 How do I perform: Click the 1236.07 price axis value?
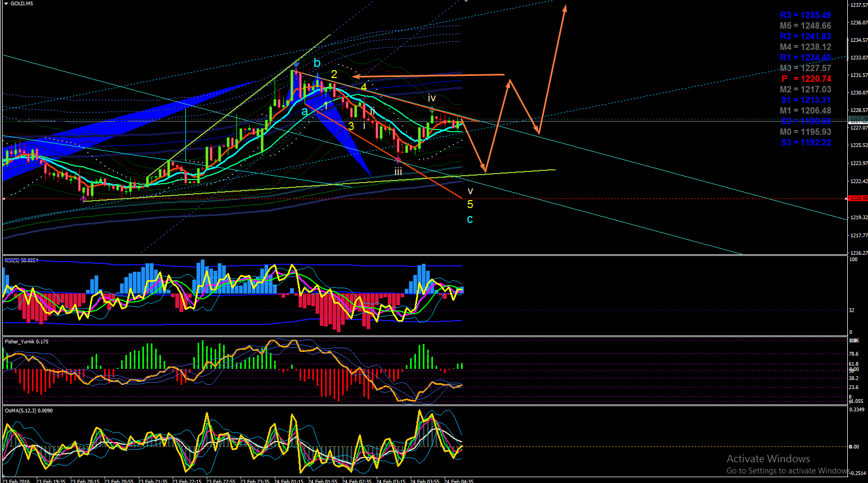[x=859, y=23]
